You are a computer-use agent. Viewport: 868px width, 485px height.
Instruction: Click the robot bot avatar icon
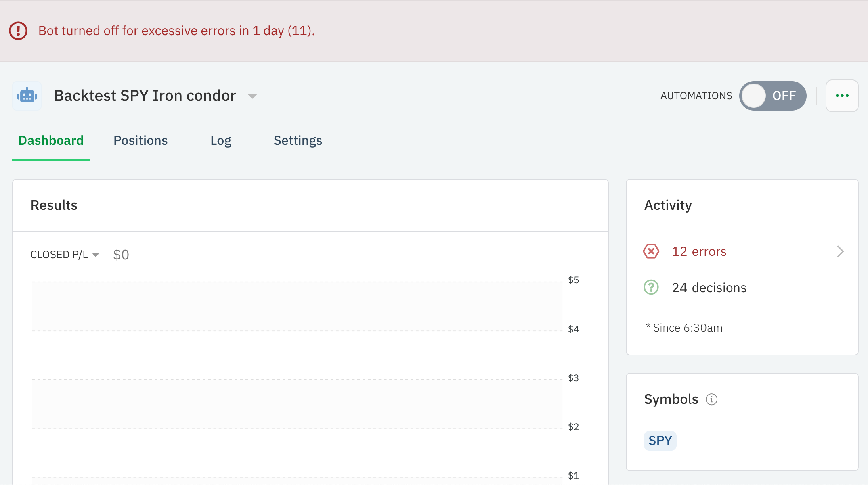coord(27,95)
